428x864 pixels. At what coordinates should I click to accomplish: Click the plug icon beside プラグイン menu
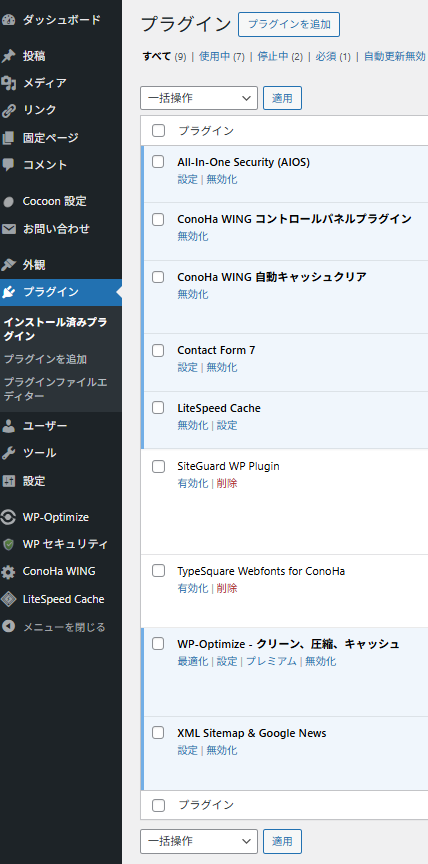click(x=8, y=292)
